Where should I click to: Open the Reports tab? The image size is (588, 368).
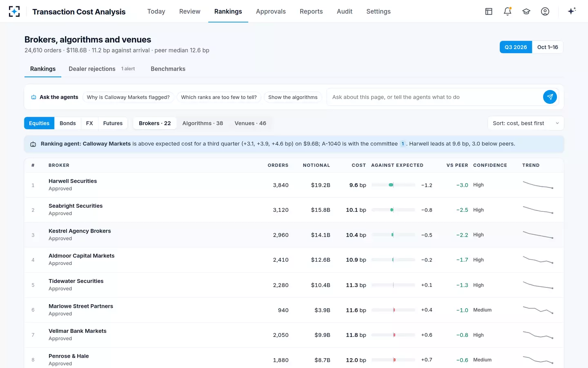click(x=311, y=11)
